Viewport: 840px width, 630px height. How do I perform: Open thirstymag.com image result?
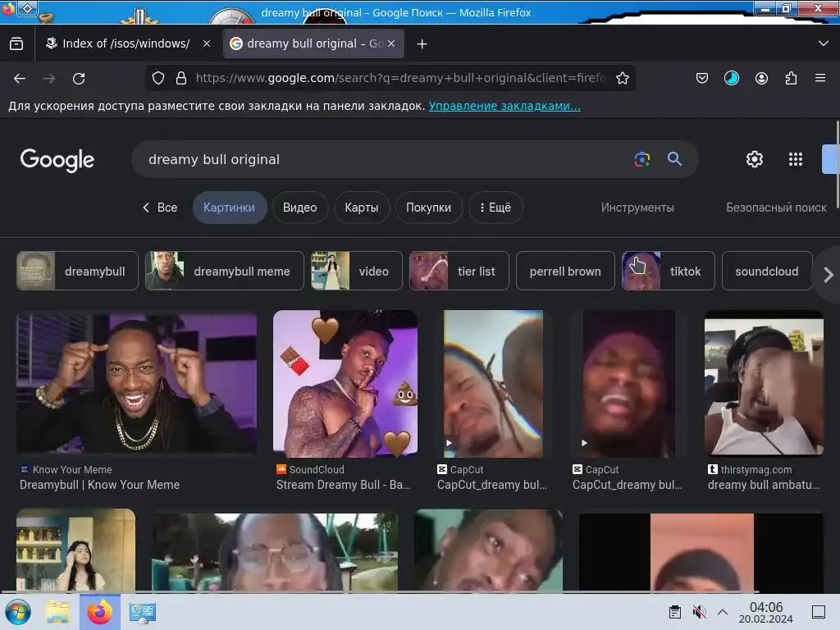coord(764,384)
